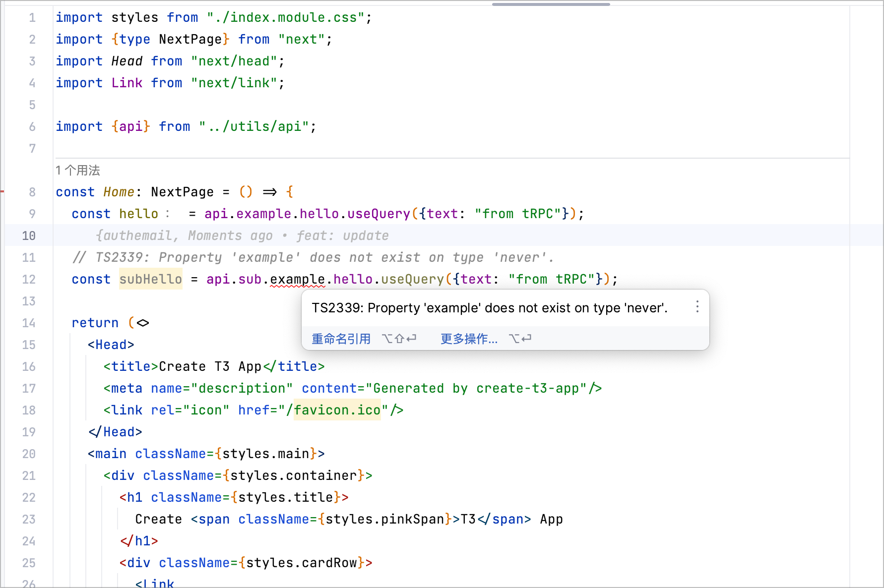Image resolution: width=884 pixels, height=588 pixels.
Task: Click the red squiggle under 'example' on line 12
Action: coord(297,286)
